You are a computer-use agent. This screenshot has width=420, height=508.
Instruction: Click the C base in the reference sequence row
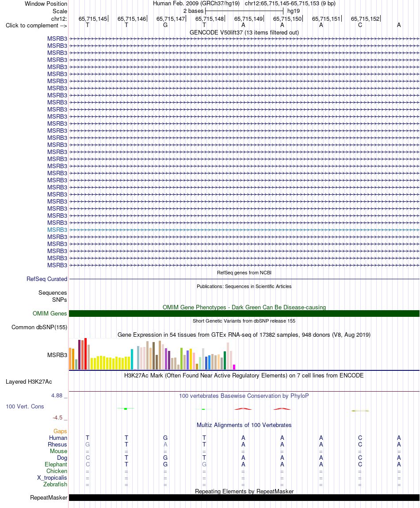tap(360, 25)
